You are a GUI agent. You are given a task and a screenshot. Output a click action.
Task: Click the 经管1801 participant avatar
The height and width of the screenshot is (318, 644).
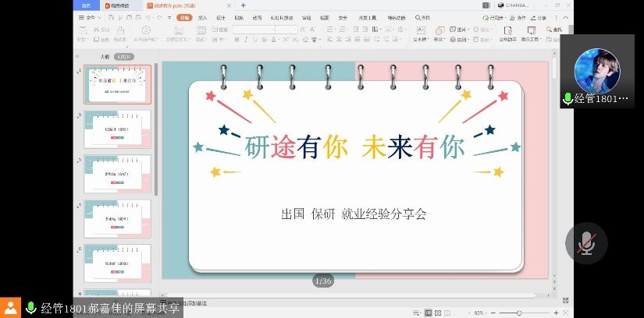pyautogui.click(x=597, y=71)
